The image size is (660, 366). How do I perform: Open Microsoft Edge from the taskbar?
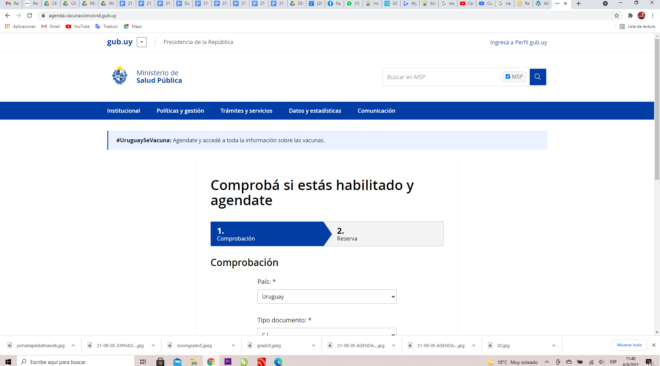278,362
